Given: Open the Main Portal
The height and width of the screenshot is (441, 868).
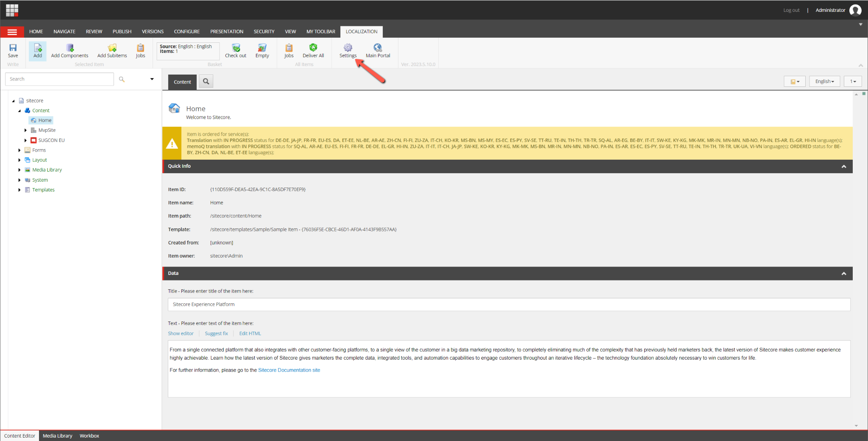Looking at the screenshot, I should (x=378, y=50).
